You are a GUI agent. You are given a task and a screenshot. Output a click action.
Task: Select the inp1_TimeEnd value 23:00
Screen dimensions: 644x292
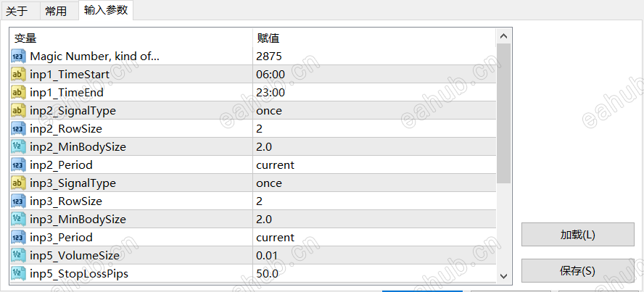tap(271, 93)
